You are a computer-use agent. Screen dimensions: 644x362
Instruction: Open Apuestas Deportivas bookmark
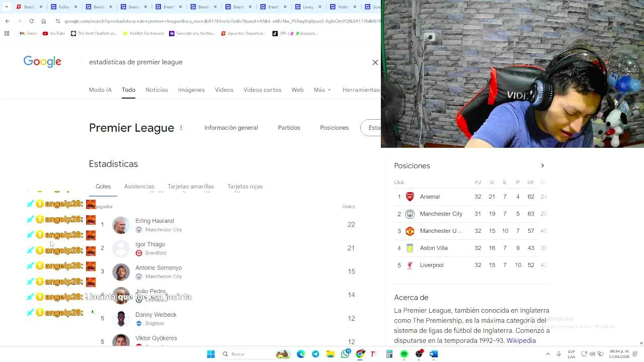pyautogui.click(x=243, y=34)
